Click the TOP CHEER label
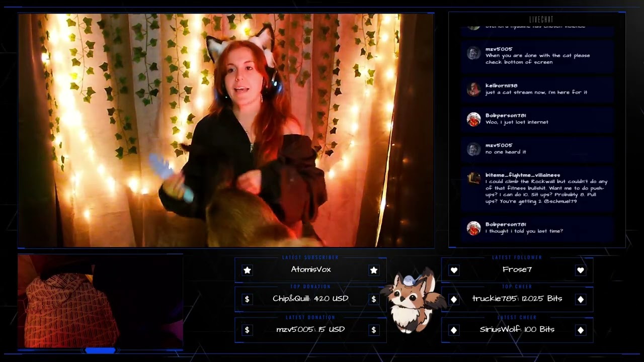Viewport: 644px width, 362px height. coord(517,287)
